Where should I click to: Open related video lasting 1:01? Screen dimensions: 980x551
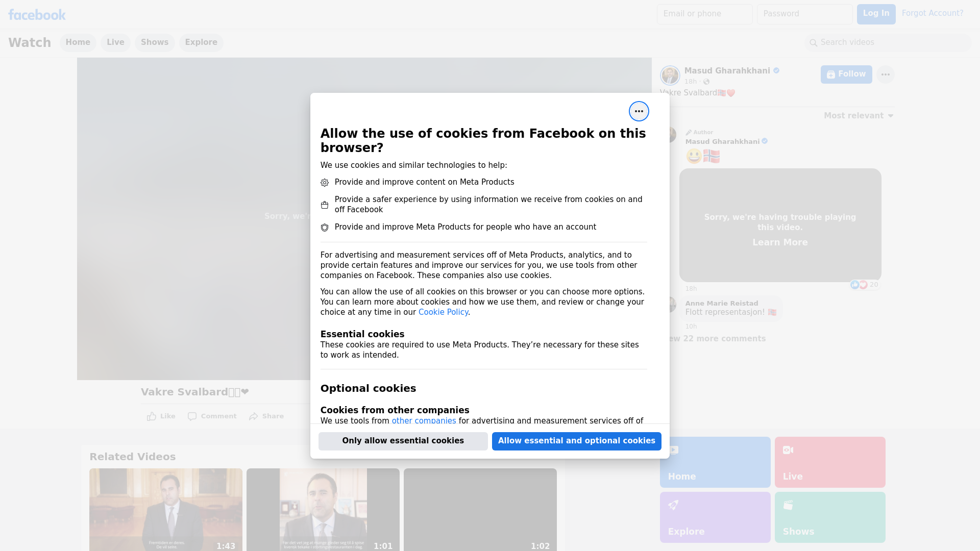[x=323, y=509]
